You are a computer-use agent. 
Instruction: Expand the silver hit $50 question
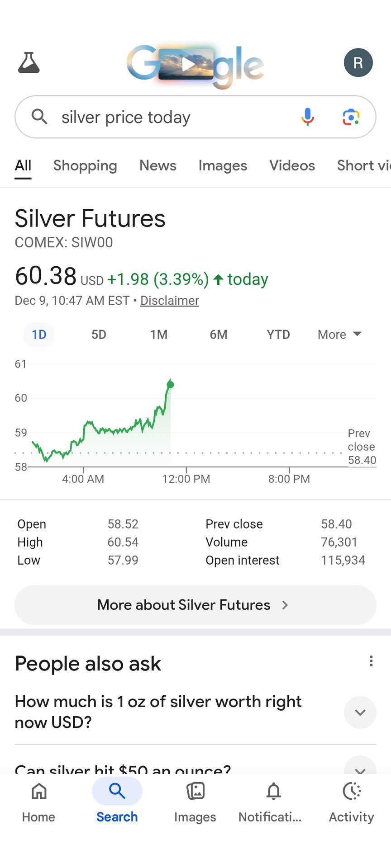click(x=360, y=767)
